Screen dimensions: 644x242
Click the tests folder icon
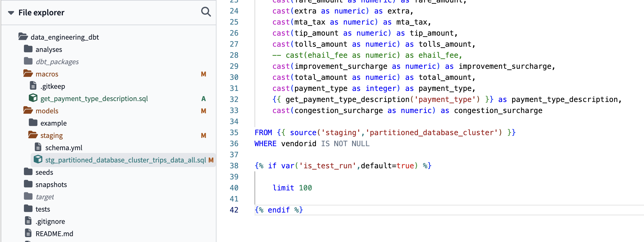click(x=28, y=209)
